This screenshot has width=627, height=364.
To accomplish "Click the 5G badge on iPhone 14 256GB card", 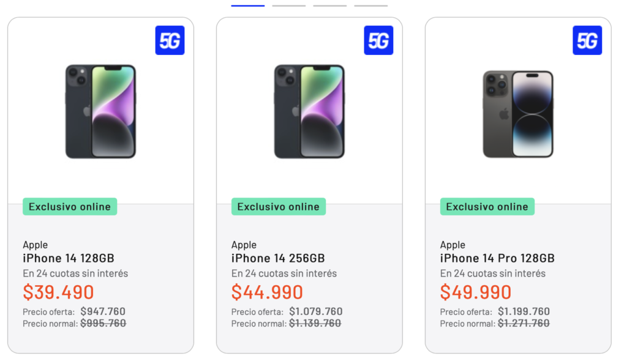I will (378, 40).
